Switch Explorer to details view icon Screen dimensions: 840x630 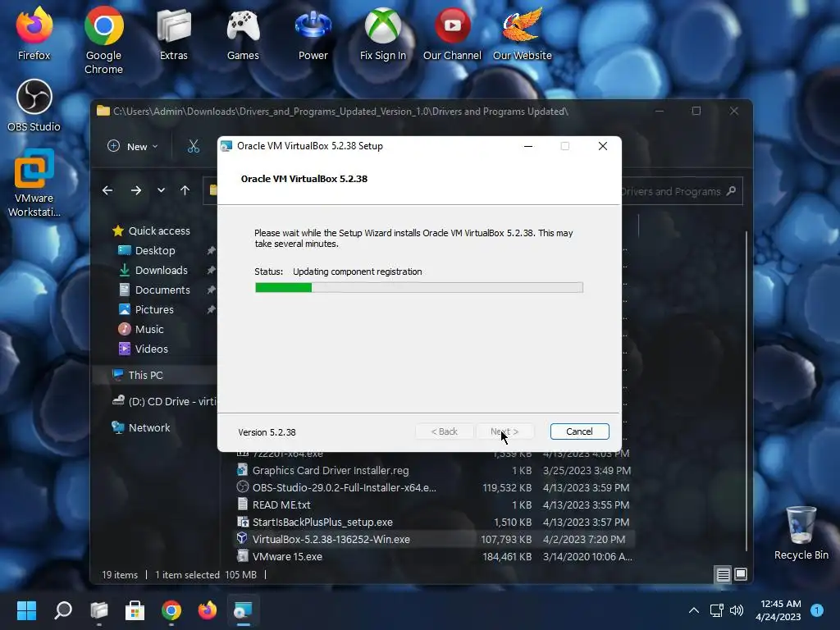(x=724, y=575)
